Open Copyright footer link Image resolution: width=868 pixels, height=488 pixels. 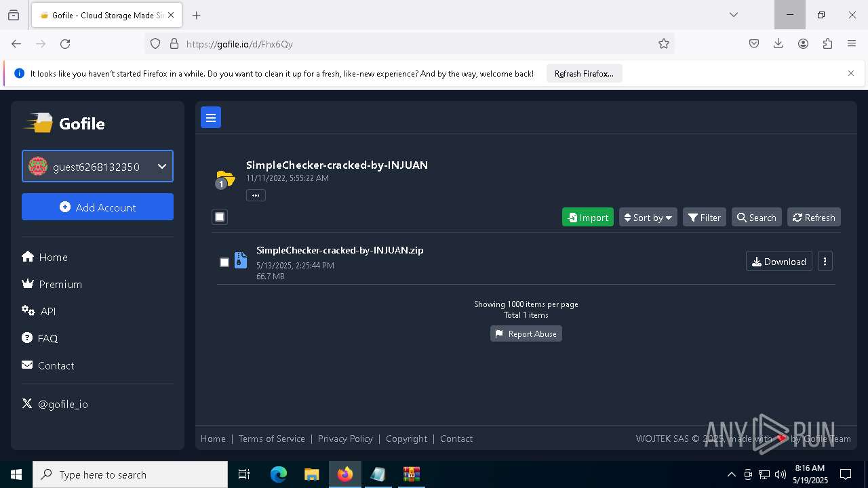(407, 439)
